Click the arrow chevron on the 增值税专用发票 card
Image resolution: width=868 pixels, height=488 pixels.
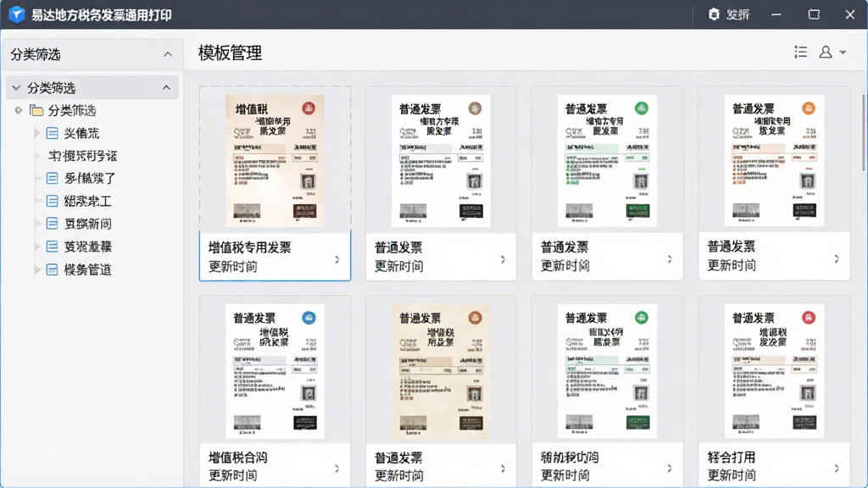click(x=337, y=259)
